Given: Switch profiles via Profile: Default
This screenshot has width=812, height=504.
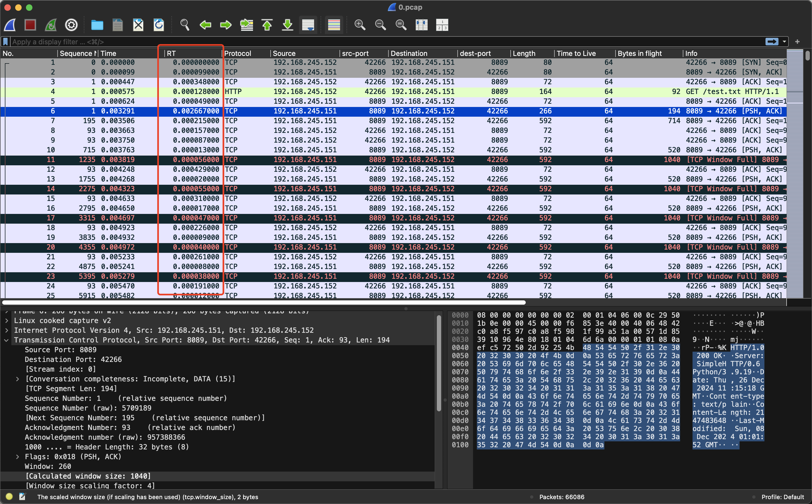Looking at the screenshot, I should [x=782, y=497].
